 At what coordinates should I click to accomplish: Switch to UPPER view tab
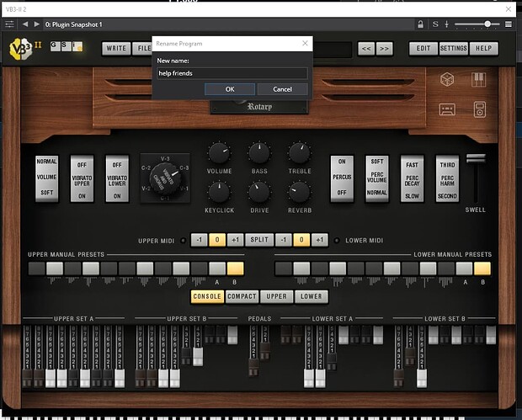277,296
